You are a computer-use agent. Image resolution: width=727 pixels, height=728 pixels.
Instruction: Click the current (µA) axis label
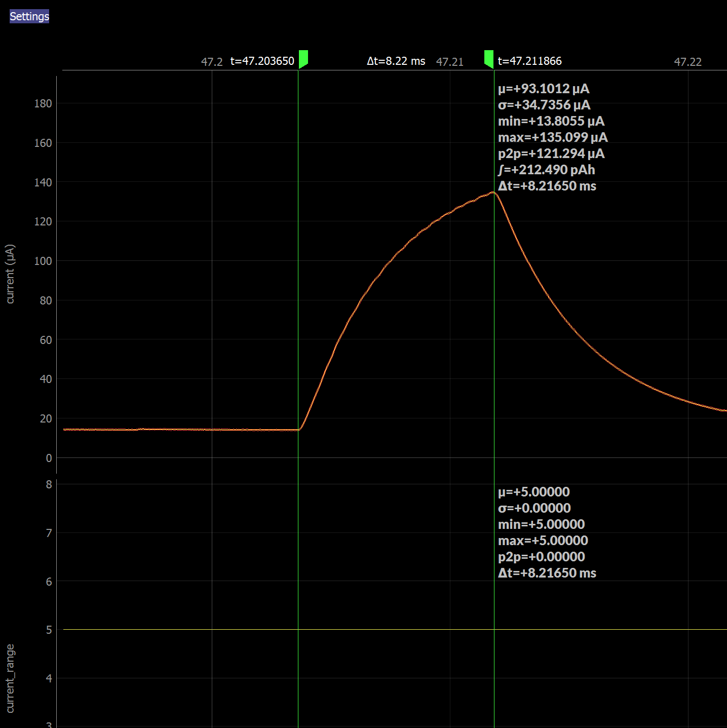pyautogui.click(x=10, y=274)
